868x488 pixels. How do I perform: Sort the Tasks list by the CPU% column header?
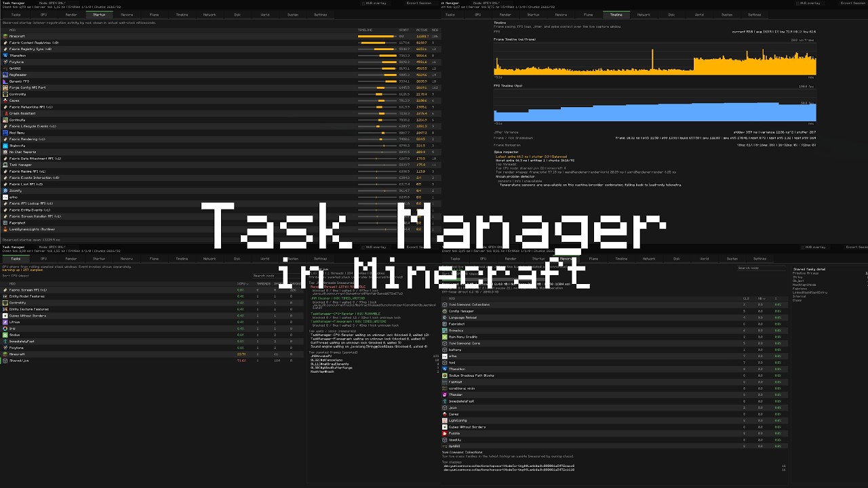click(242, 283)
